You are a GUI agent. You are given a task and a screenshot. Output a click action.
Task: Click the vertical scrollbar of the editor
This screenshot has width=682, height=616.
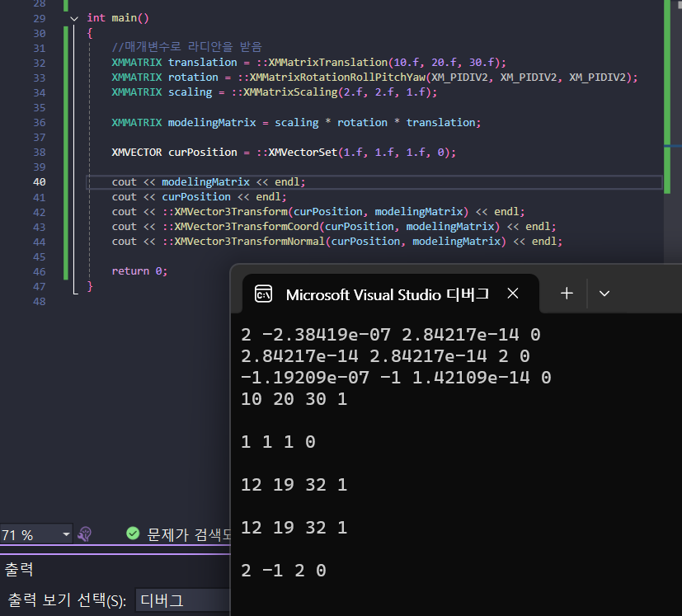coord(672,130)
